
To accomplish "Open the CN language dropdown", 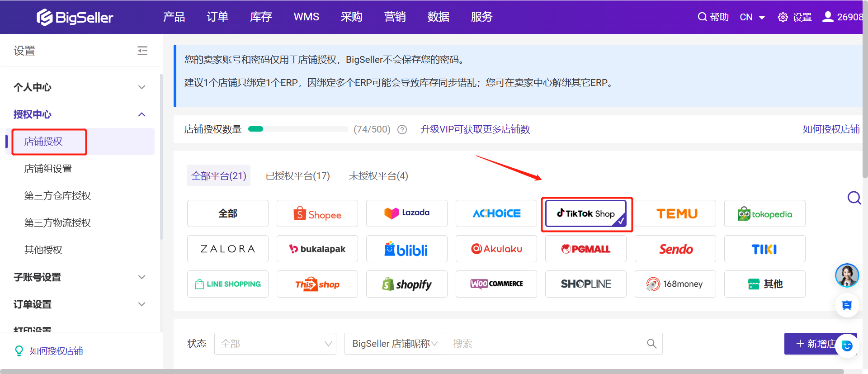I will pos(752,17).
